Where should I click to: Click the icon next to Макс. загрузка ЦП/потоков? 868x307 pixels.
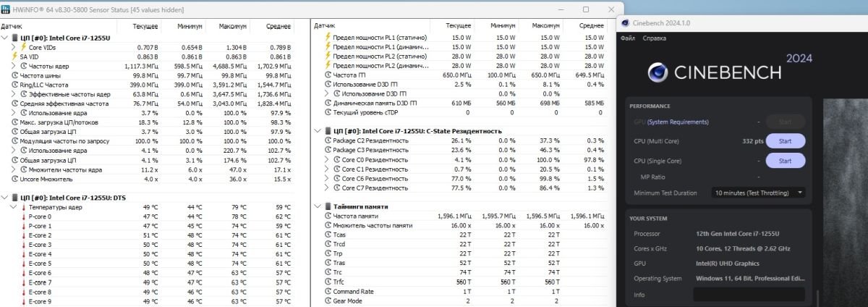[14, 122]
